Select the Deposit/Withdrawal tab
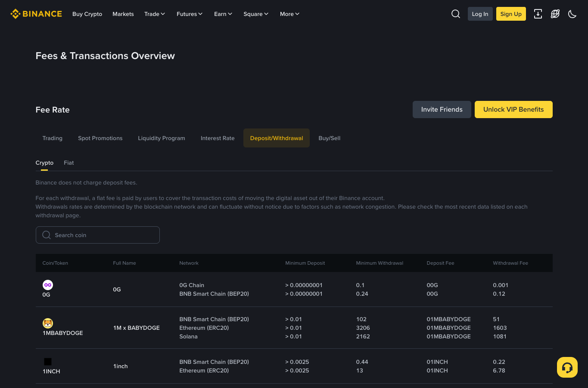Viewport: 588px width, 388px height. pyautogui.click(x=277, y=138)
